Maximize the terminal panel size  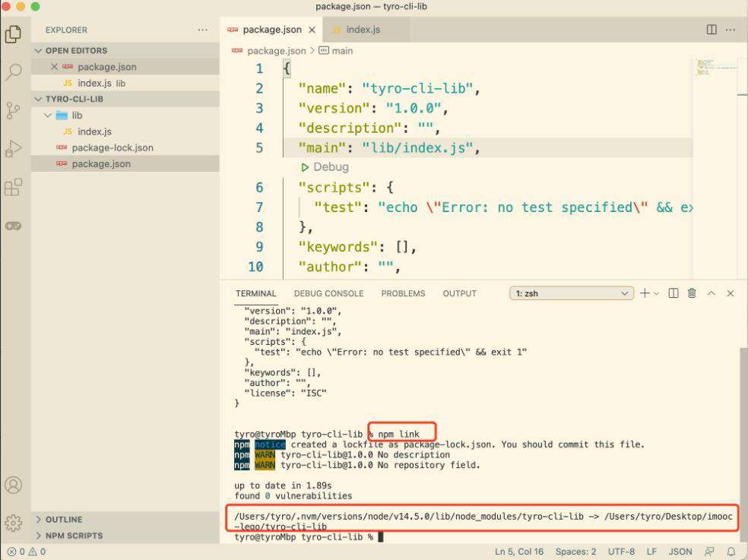712,293
